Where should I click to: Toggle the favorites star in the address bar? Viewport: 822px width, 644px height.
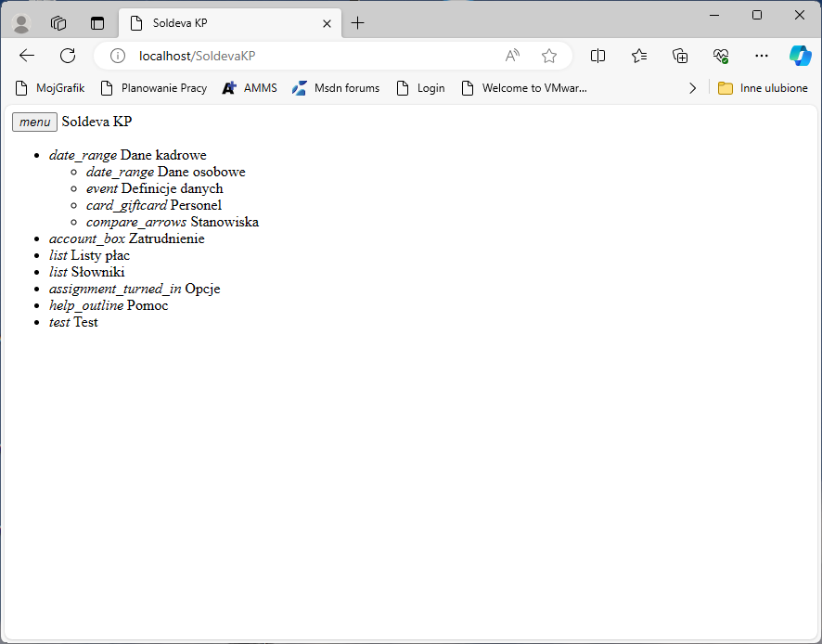[x=549, y=56]
